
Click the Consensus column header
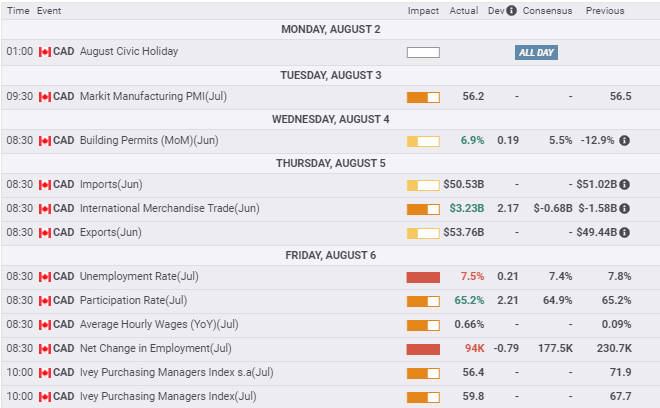coord(547,11)
